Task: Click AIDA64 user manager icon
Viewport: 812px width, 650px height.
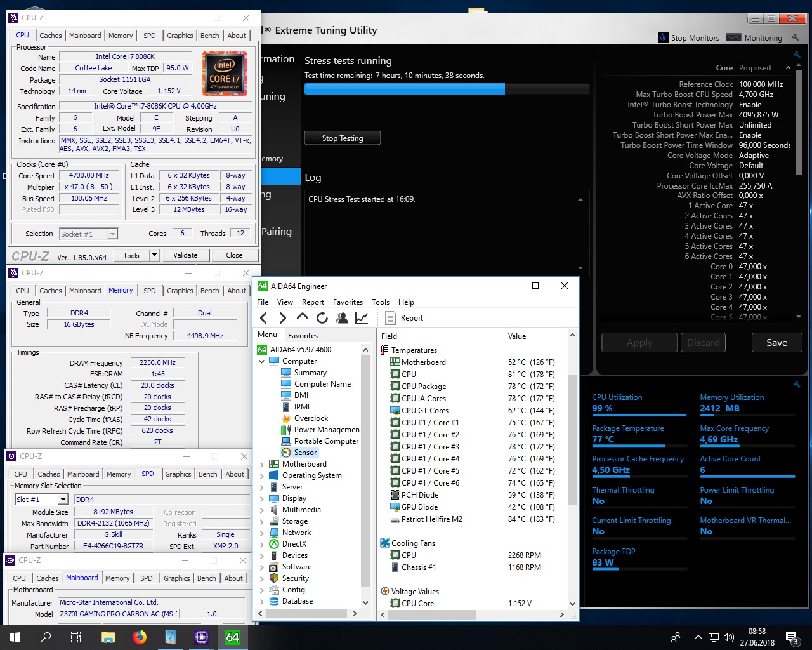Action: [x=342, y=318]
